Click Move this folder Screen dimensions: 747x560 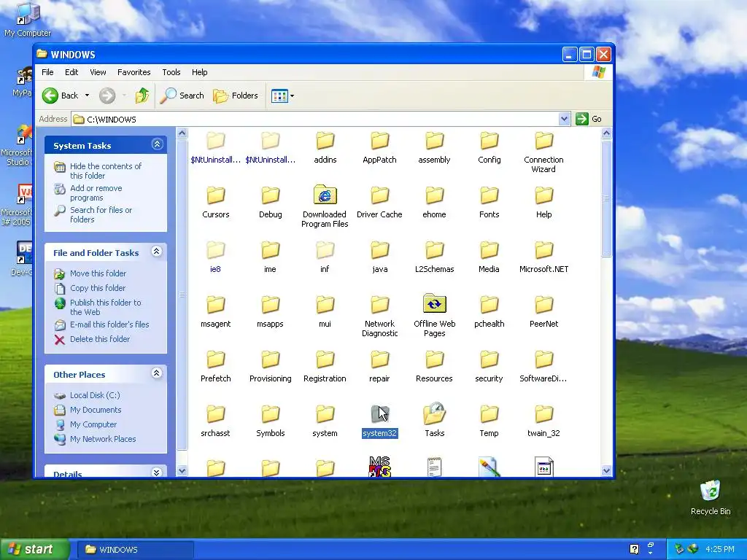[98, 273]
